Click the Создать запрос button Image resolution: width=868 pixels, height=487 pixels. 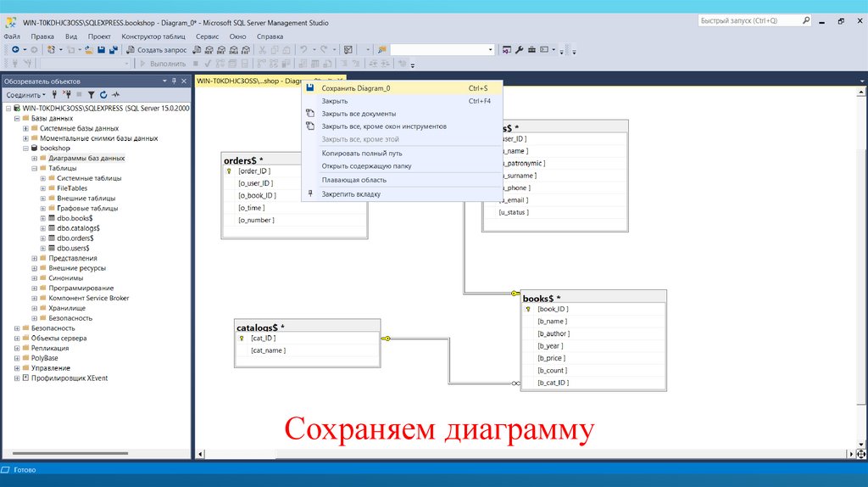pos(157,50)
